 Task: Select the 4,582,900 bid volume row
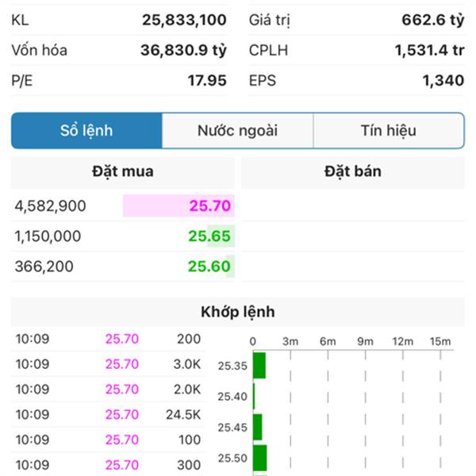123,205
